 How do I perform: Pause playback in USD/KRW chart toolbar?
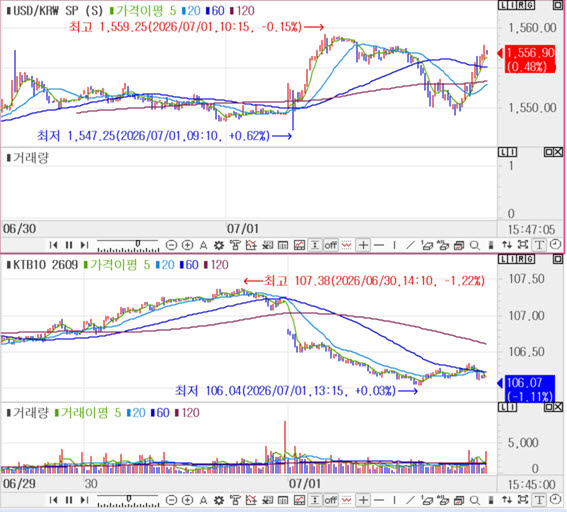pyautogui.click(x=69, y=246)
